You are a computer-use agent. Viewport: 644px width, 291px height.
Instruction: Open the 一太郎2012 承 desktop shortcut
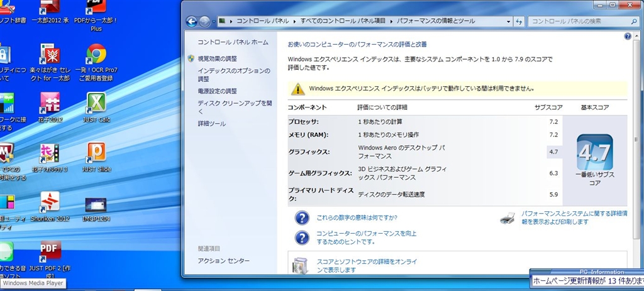click(x=50, y=13)
